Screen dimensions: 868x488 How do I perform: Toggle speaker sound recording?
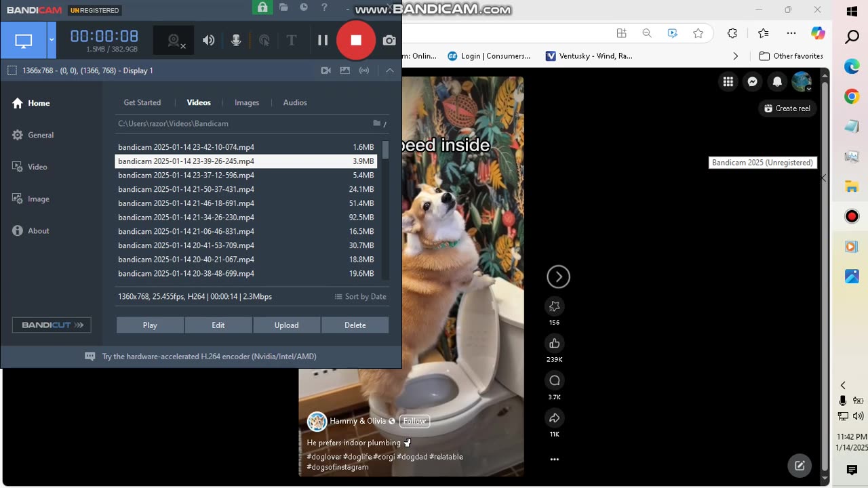click(209, 40)
